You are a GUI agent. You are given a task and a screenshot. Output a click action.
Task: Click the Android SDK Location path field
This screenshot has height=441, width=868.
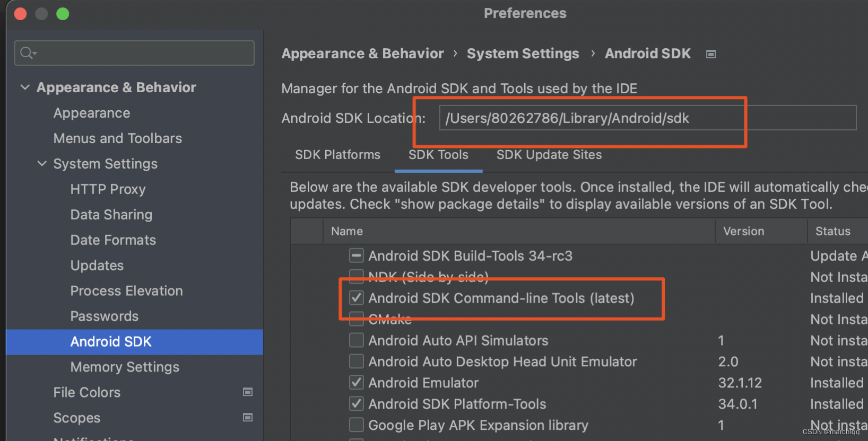point(648,118)
